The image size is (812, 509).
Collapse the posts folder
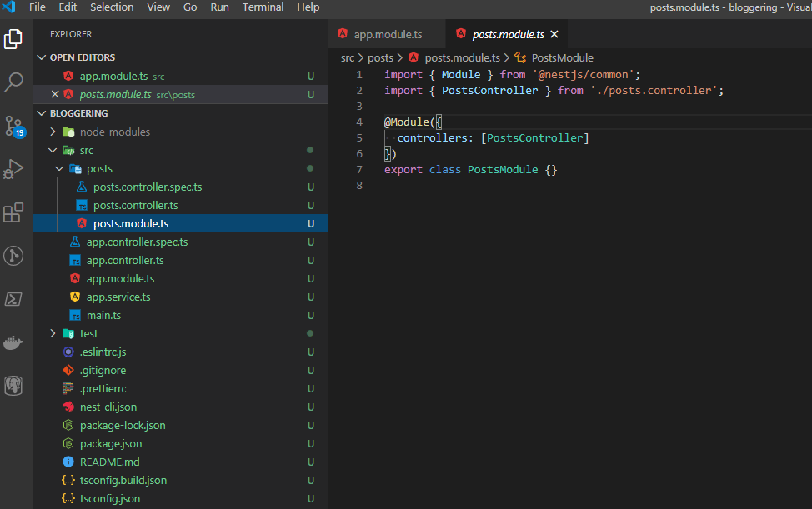click(x=58, y=167)
